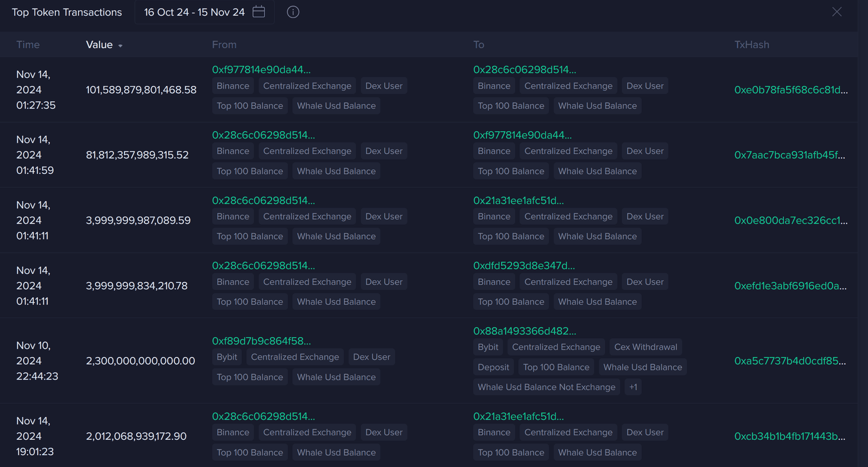Sort by Value column arrow
The image size is (868, 467).
click(120, 46)
